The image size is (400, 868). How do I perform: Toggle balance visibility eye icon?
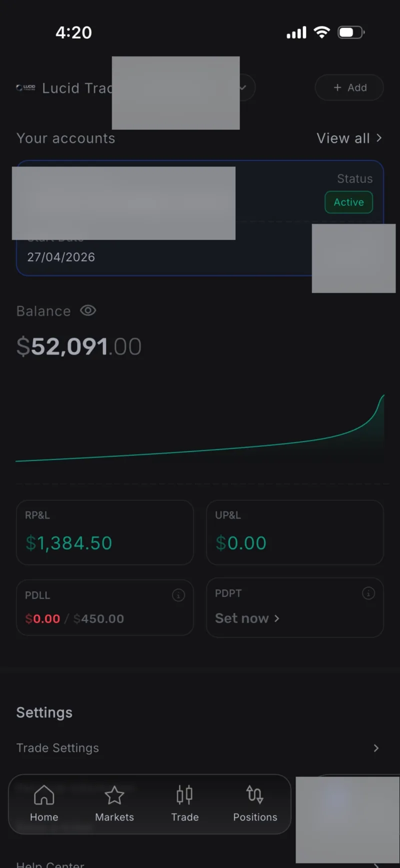coord(88,311)
